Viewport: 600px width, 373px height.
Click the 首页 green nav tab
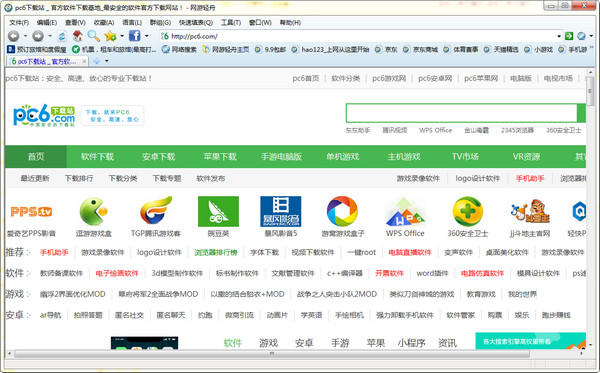[x=36, y=156]
